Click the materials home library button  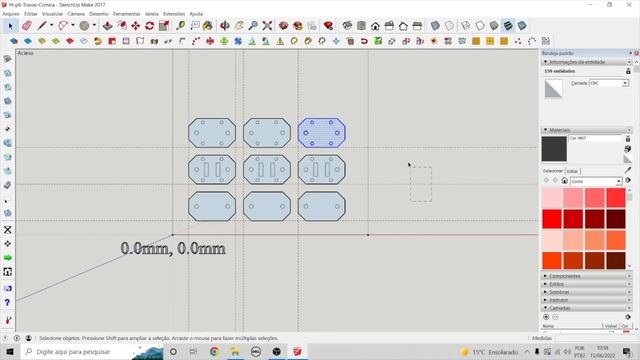564,180
